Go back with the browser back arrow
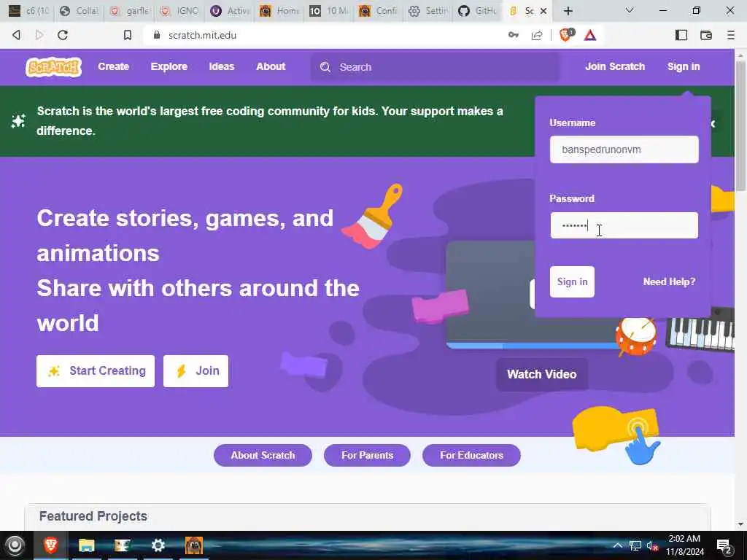Viewport: 747px width, 560px height. coord(16,35)
